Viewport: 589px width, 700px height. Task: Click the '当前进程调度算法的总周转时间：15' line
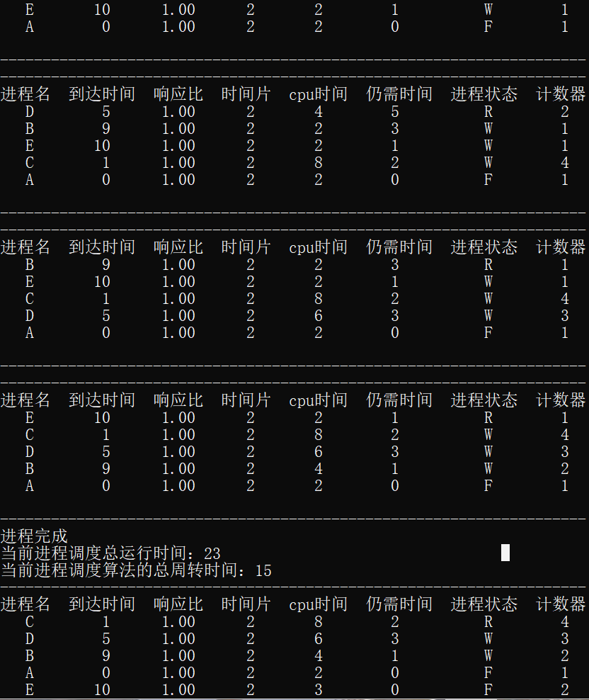point(136,570)
